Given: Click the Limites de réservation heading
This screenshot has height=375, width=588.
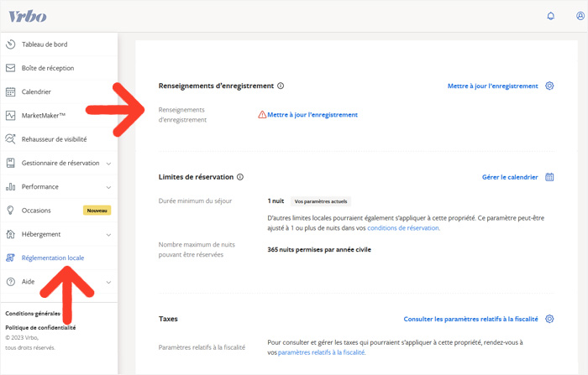Looking at the screenshot, I should tap(196, 177).
